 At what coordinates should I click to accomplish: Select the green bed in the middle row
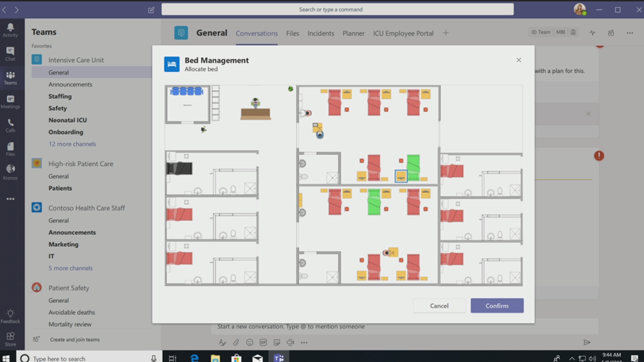413,167
